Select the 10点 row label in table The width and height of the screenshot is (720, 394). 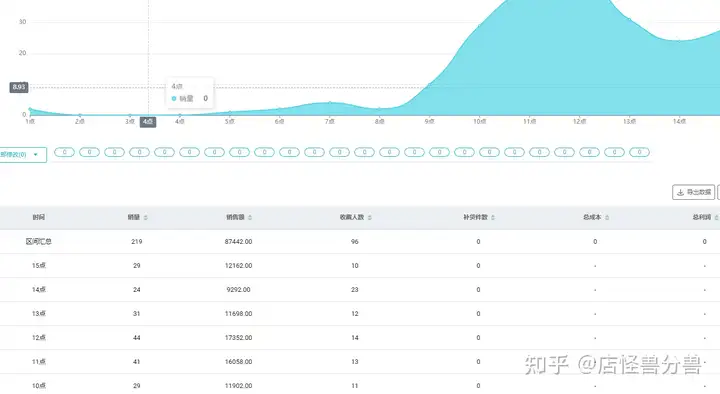pyautogui.click(x=39, y=386)
